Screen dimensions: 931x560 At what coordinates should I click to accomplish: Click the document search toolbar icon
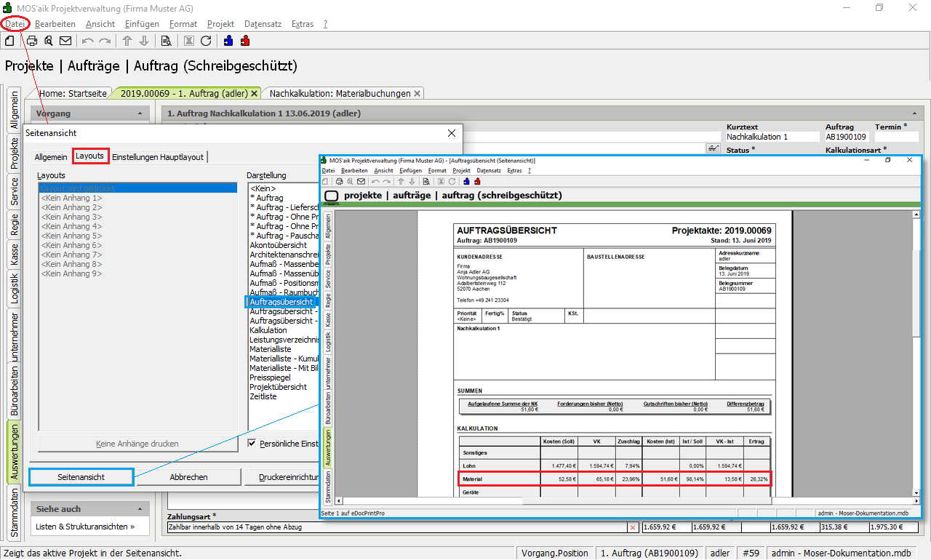(166, 41)
